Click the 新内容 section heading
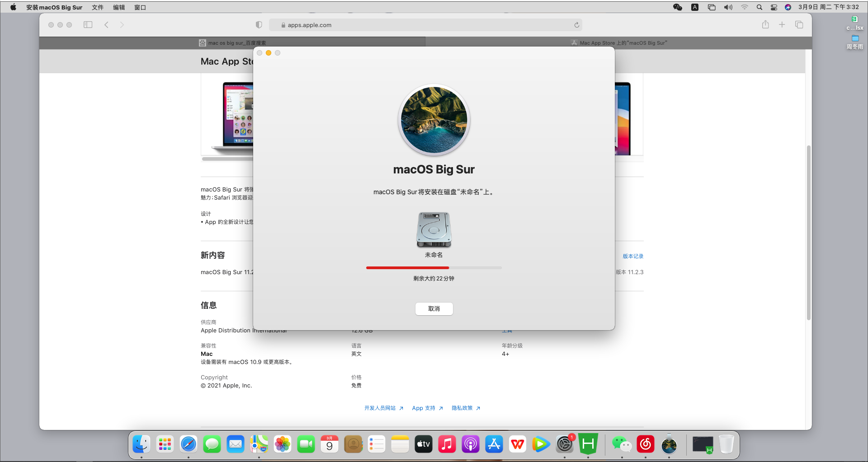868x462 pixels. [x=212, y=255]
